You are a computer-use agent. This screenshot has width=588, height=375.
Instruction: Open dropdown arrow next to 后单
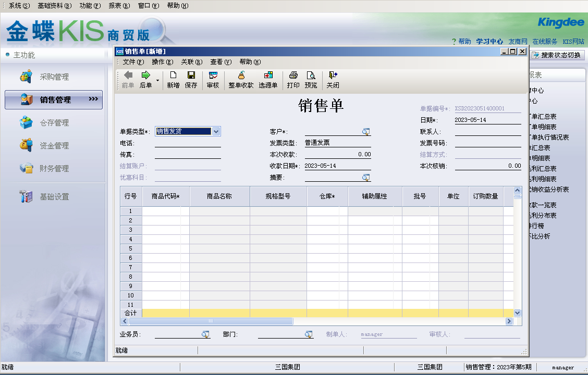coord(157,80)
